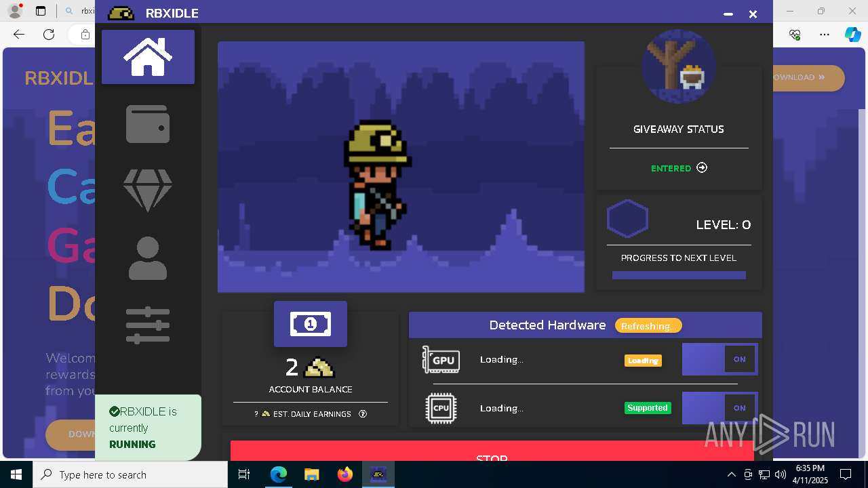Open the diamond rewards section

pyautogui.click(x=148, y=190)
